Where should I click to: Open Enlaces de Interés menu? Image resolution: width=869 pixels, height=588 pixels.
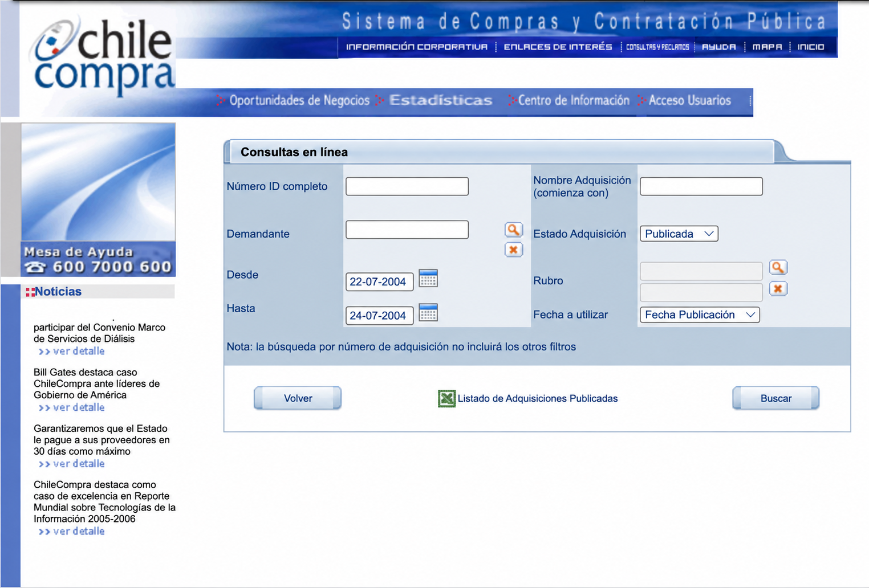[x=558, y=47]
